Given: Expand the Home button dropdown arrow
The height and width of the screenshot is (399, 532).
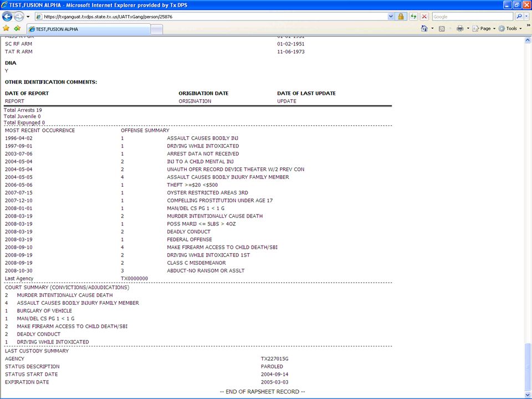Looking at the screenshot, I should click(x=432, y=28).
